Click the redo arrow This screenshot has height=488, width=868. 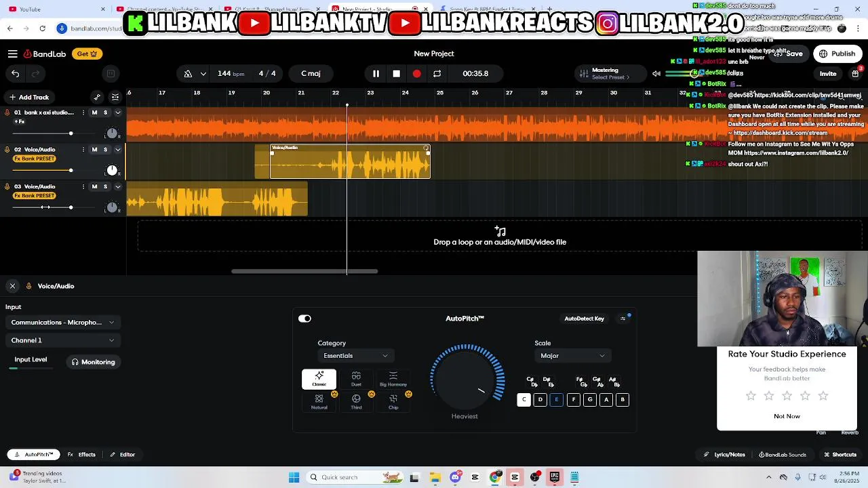click(35, 73)
